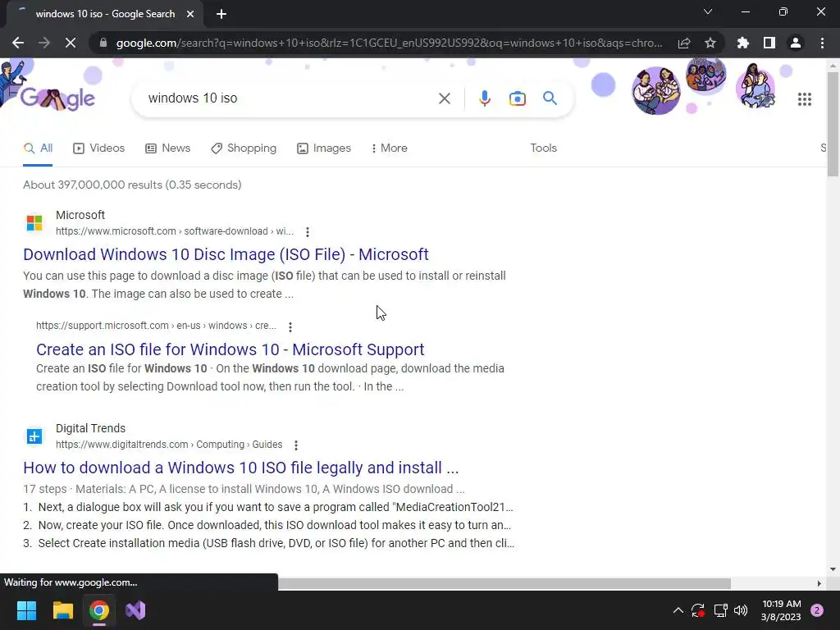Image resolution: width=840 pixels, height=630 pixels.
Task: Submit search with magnifier icon
Action: [x=550, y=98]
